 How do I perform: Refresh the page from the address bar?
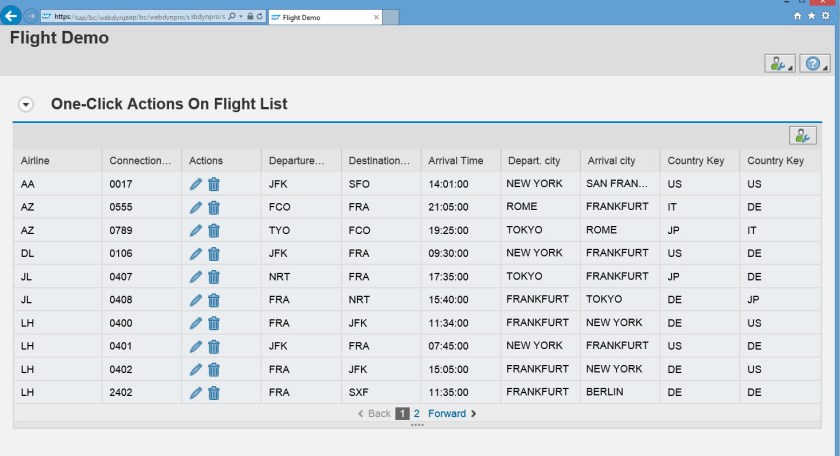[260, 17]
